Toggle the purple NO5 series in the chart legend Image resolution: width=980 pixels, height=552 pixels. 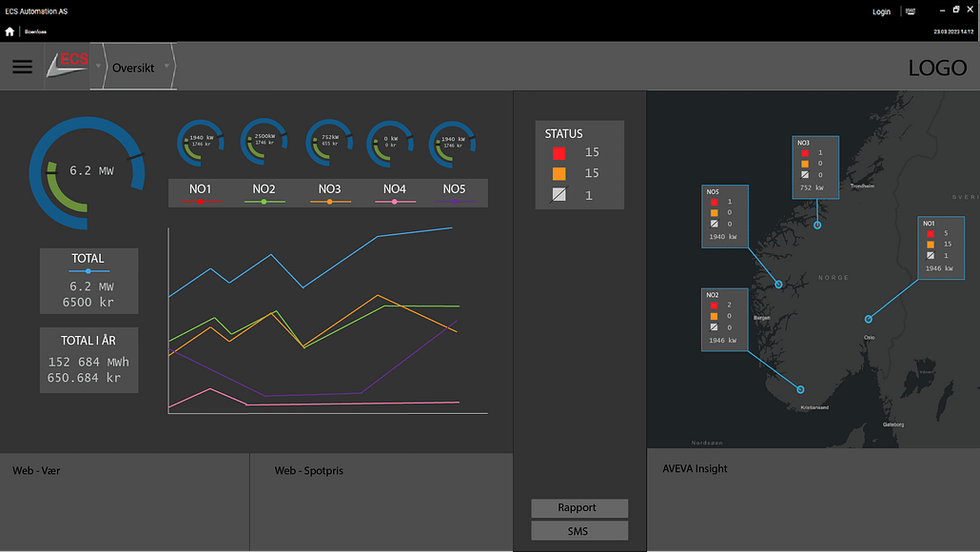454,201
